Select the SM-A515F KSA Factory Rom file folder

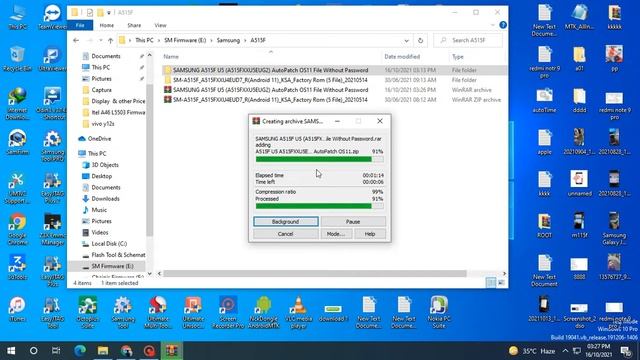tap(334, 80)
